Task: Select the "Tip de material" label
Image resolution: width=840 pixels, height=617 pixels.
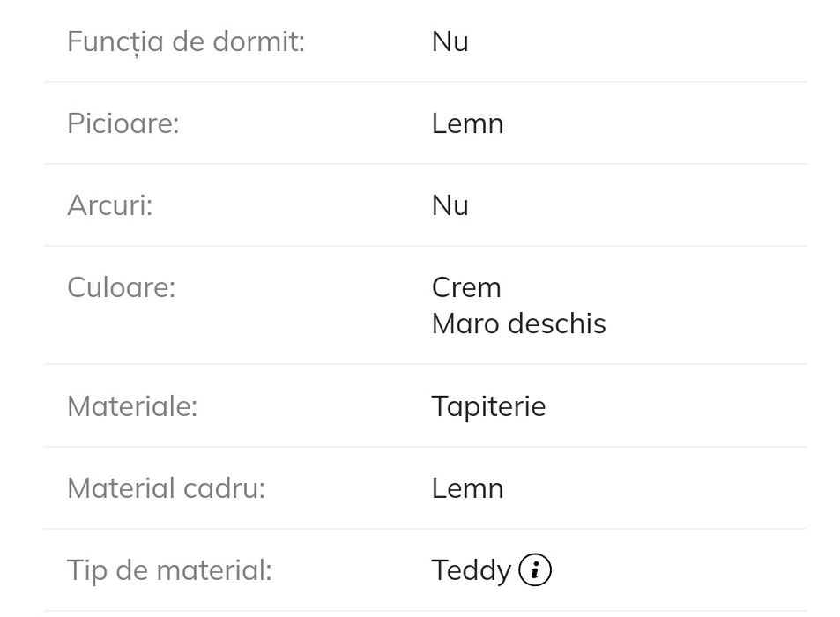Action: click(169, 570)
